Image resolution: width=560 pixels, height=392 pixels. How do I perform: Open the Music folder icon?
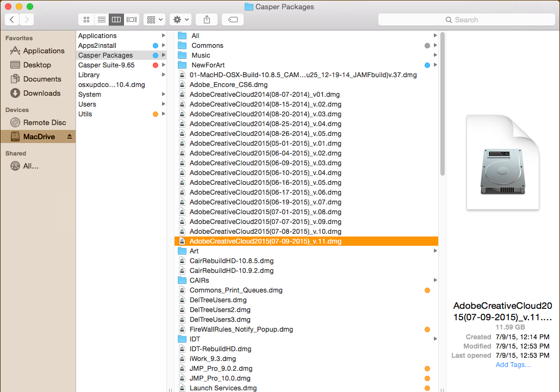click(182, 55)
